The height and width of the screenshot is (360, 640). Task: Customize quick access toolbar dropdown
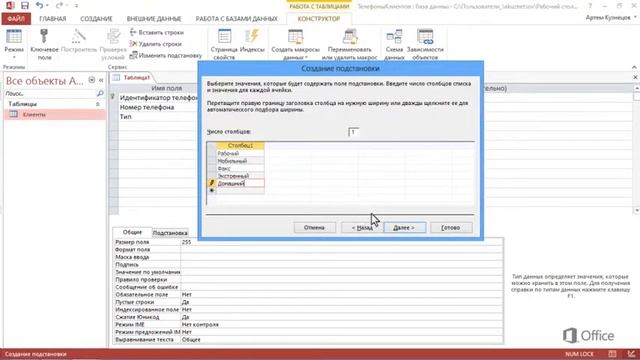76,6
